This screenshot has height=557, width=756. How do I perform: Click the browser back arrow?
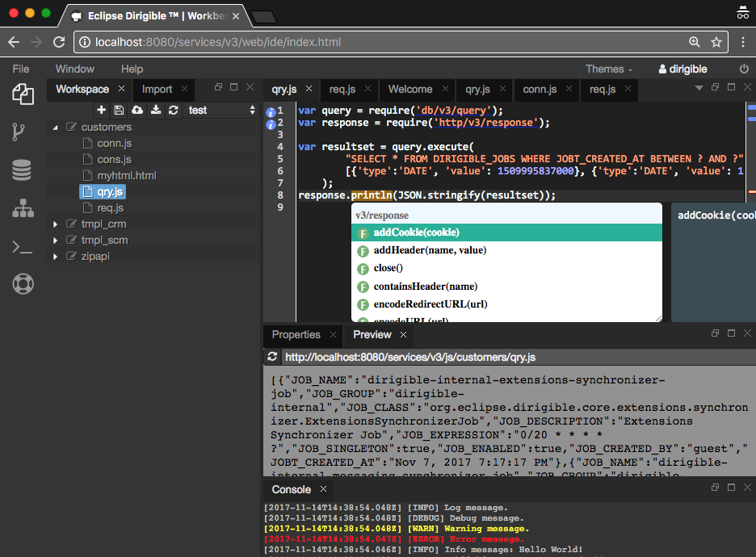(14, 42)
